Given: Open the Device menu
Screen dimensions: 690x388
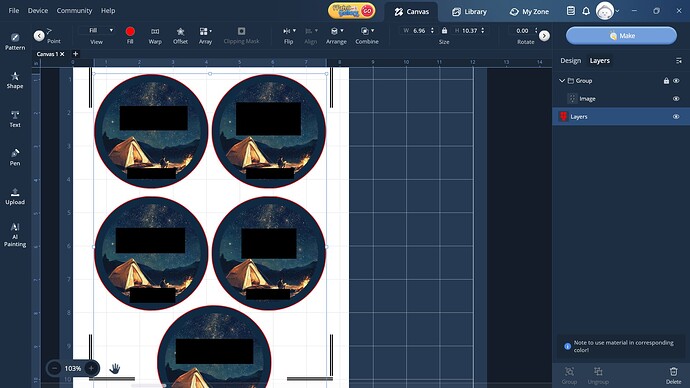Looking at the screenshot, I should tap(38, 11).
